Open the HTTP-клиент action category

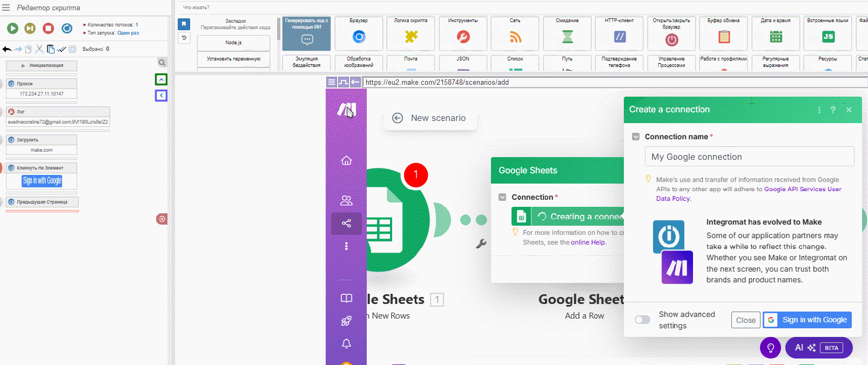(x=619, y=33)
